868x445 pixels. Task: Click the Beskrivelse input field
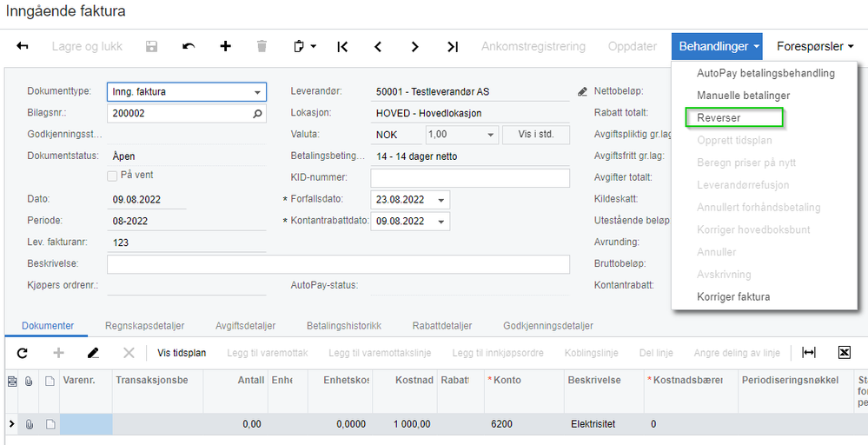[338, 264]
